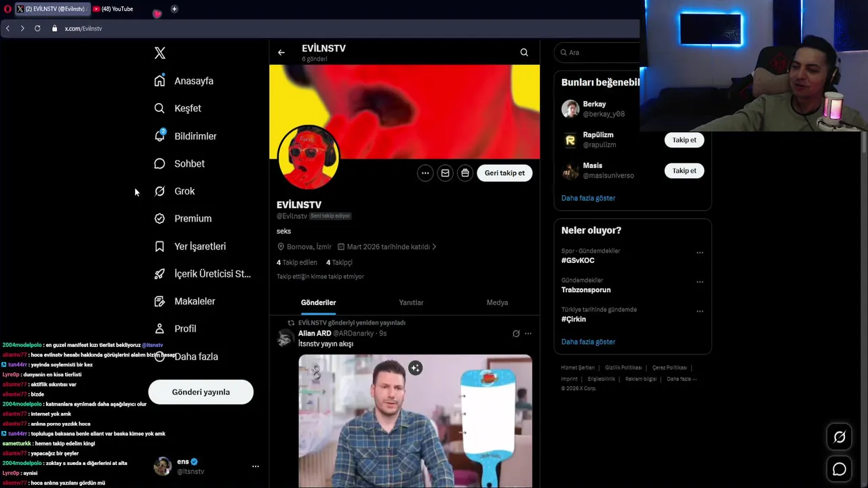Screen dimensions: 868x488
Task: Click the Ara search field
Action: coord(598,52)
